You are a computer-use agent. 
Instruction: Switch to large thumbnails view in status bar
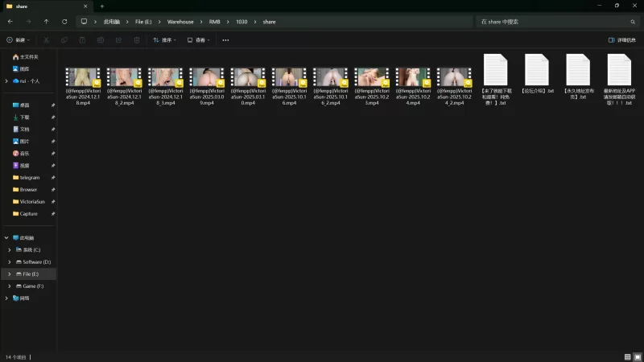pos(637,356)
